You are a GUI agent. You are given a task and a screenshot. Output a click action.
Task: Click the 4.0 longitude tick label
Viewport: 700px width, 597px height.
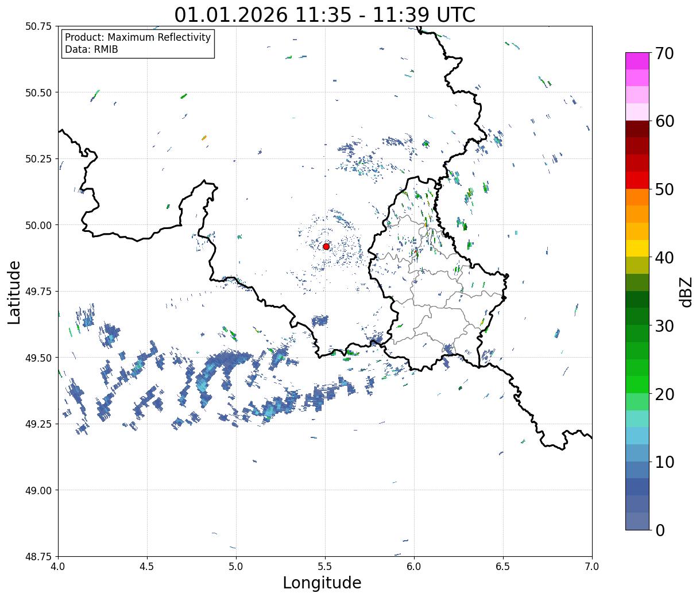click(x=58, y=567)
